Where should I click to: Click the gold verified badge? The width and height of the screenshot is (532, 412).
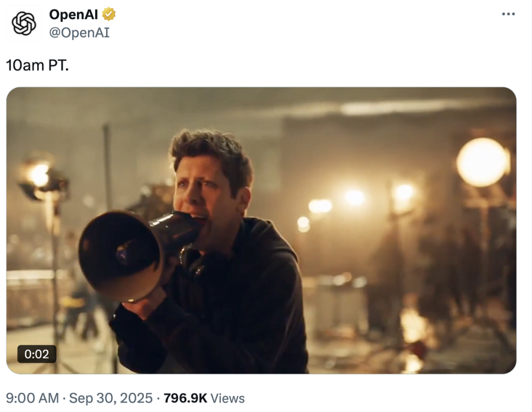[x=109, y=14]
